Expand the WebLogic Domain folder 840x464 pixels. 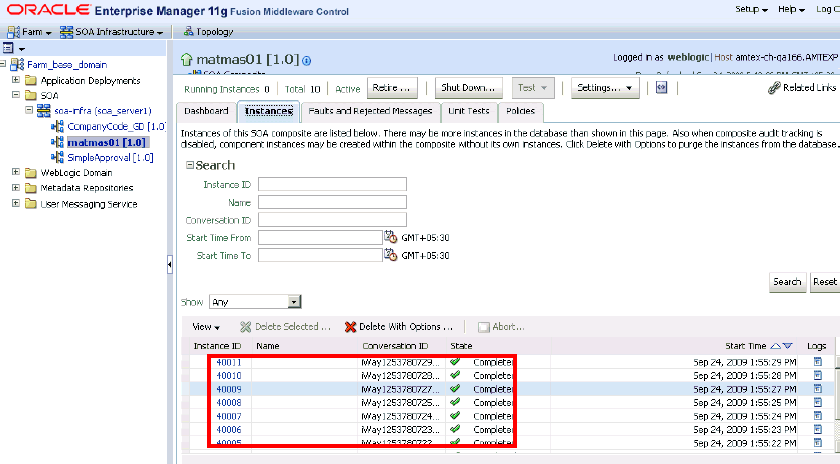click(16, 172)
